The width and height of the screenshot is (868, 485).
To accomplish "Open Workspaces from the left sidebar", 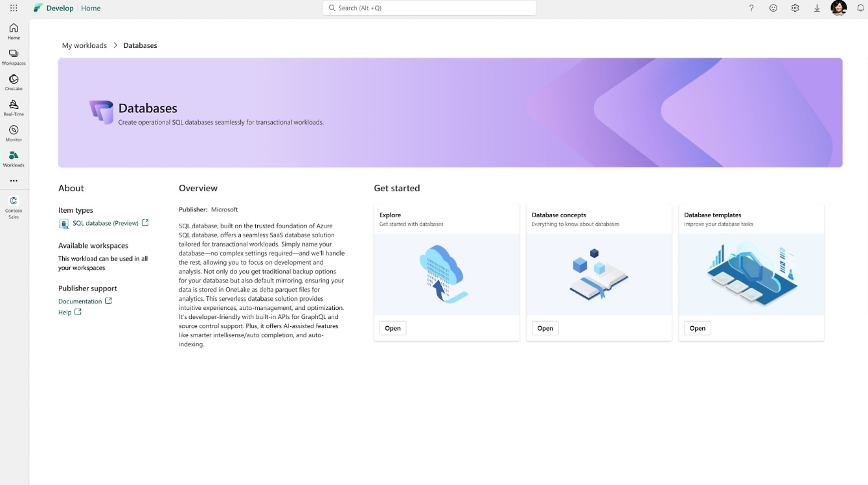I will [x=14, y=57].
